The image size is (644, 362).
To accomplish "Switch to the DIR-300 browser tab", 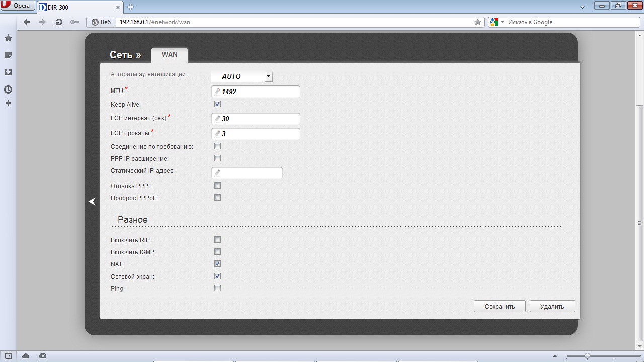I will click(x=78, y=7).
